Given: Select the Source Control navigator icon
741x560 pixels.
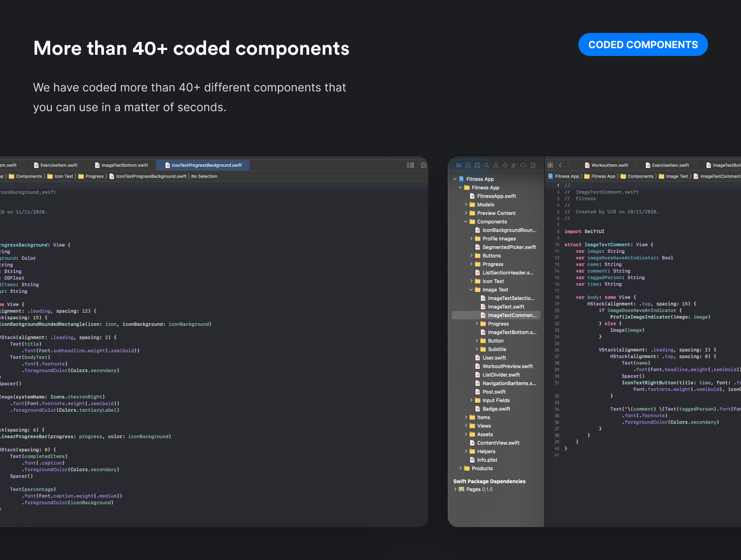Looking at the screenshot, I should click(468, 165).
